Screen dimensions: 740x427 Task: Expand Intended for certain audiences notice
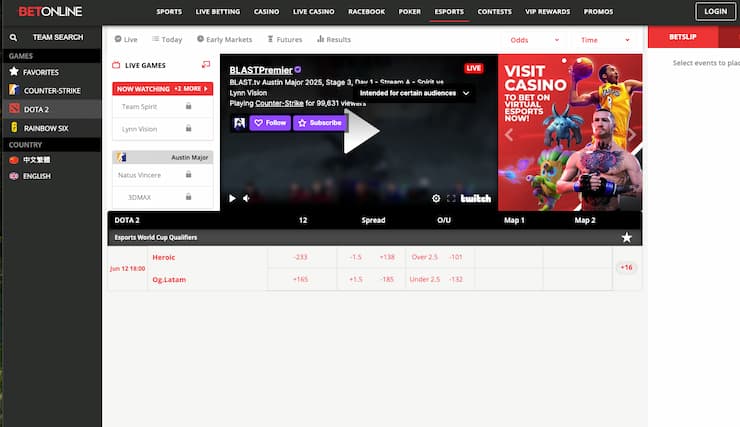414,93
